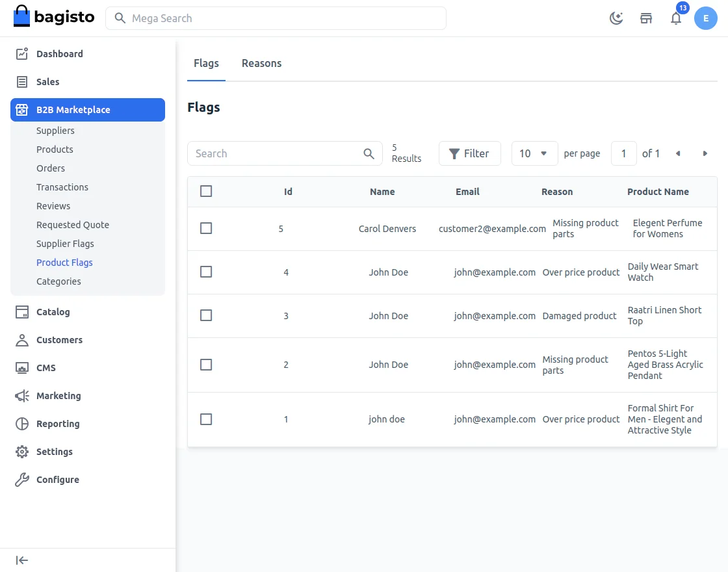Open Supplier Flags in sidebar

pos(65,244)
